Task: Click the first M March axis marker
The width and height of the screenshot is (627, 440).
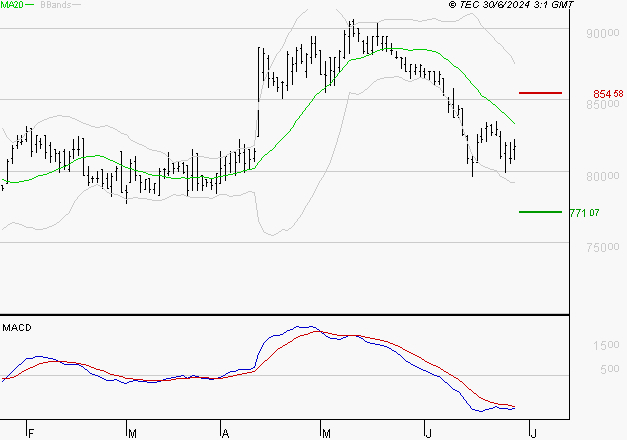Action: (132, 433)
